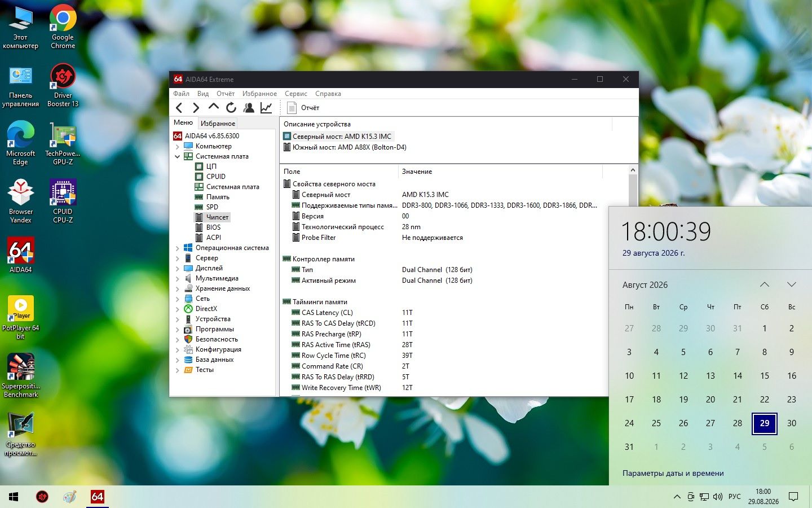Image resolution: width=812 pixels, height=508 pixels.
Task: Collapse the Системная плата tree node
Action: point(178,156)
